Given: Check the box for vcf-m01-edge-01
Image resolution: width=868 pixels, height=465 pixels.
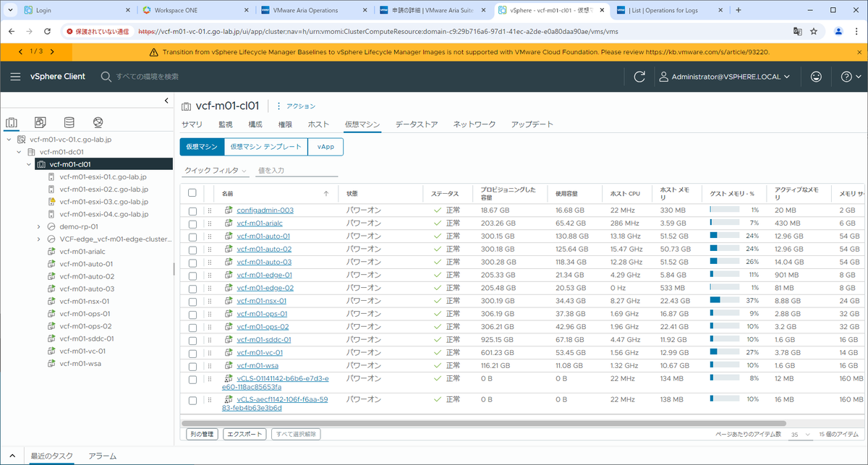Looking at the screenshot, I should (x=192, y=276).
